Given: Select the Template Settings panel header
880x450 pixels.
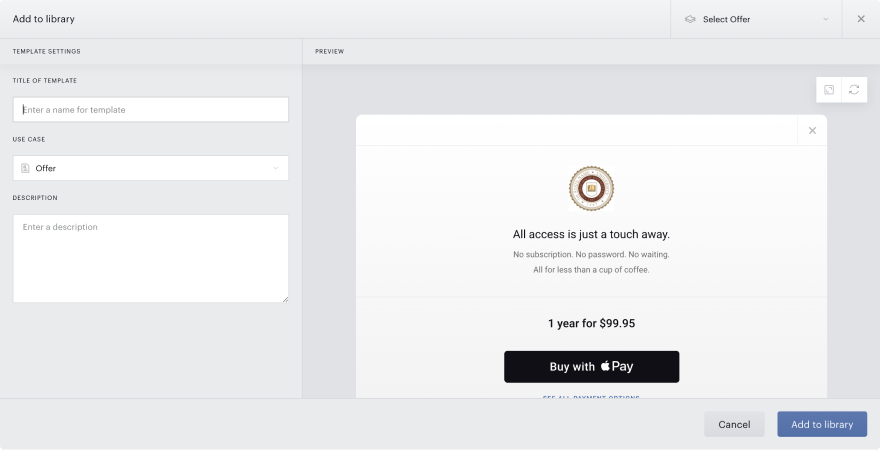Looking at the screenshot, I should coord(47,51).
